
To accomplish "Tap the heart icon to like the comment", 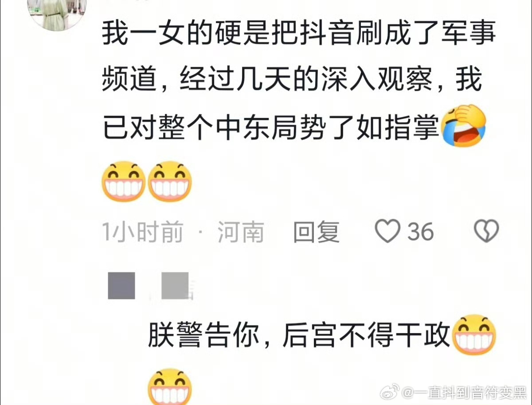I will 387,231.
